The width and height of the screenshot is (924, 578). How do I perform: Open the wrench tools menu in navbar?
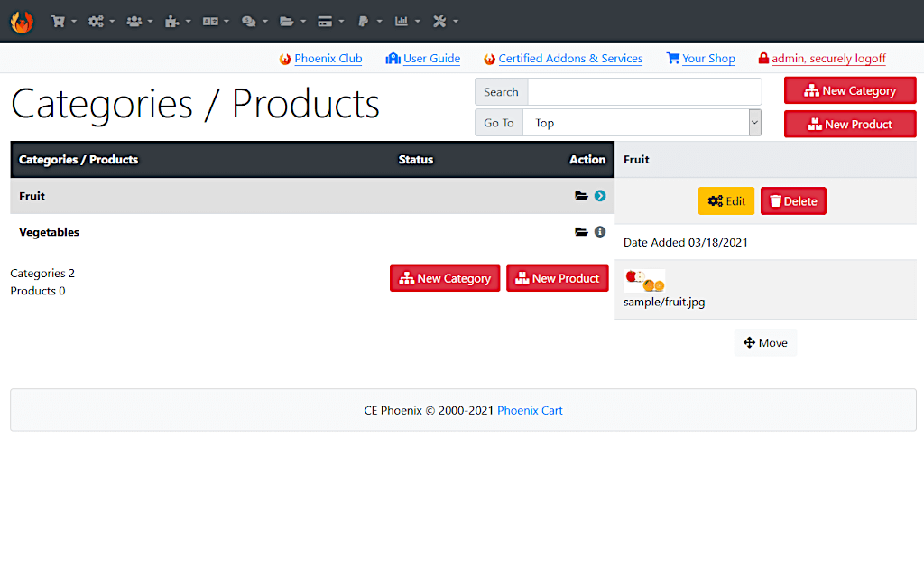445,21
